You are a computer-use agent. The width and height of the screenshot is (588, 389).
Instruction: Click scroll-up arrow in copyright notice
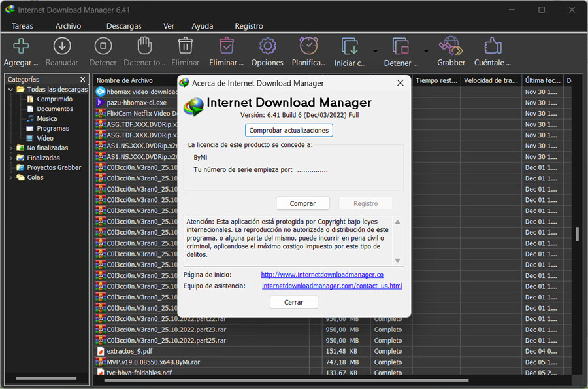pyautogui.click(x=397, y=222)
